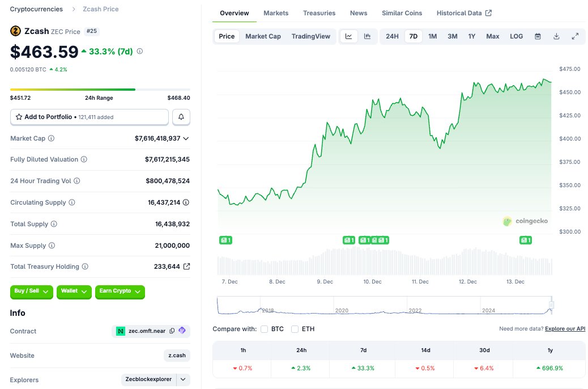Image resolution: width=588 pixels, height=389 pixels.
Task: Switch to line chart view icon
Action: click(349, 36)
